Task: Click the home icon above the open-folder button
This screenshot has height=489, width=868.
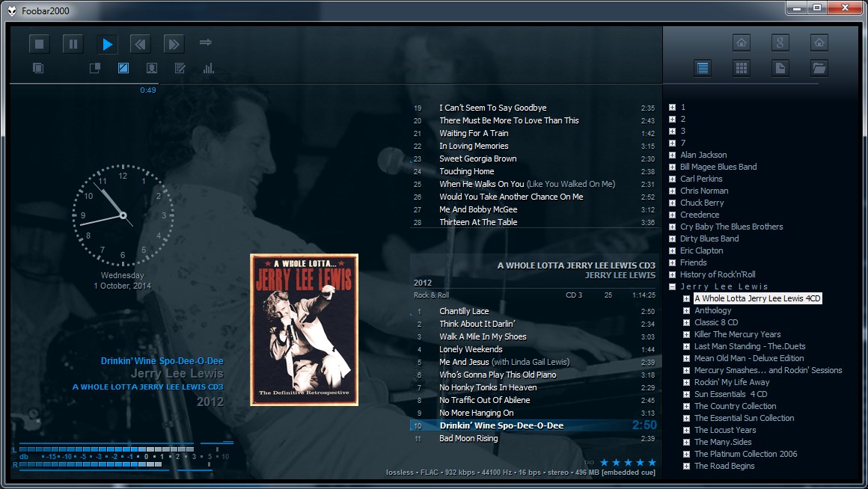Action: click(819, 43)
